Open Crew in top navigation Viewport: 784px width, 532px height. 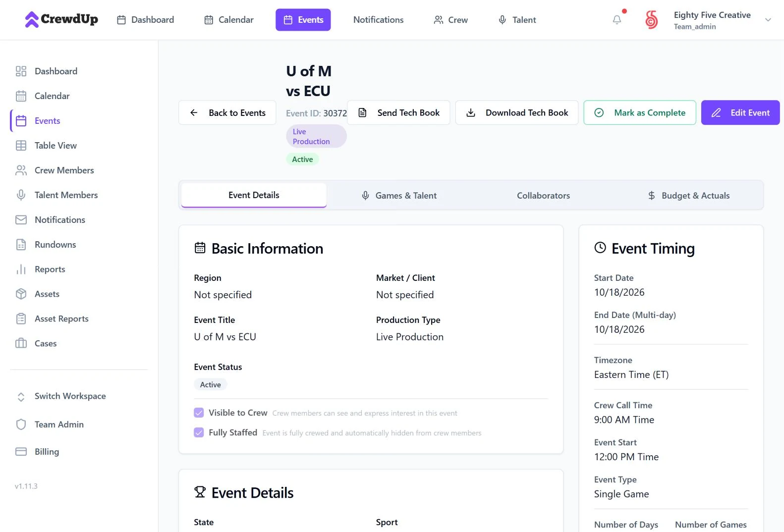[x=450, y=20]
